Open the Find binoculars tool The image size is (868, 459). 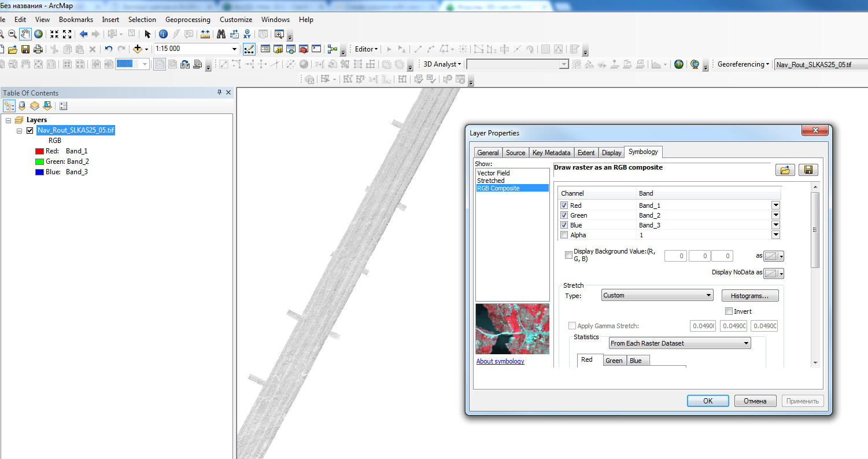click(220, 34)
